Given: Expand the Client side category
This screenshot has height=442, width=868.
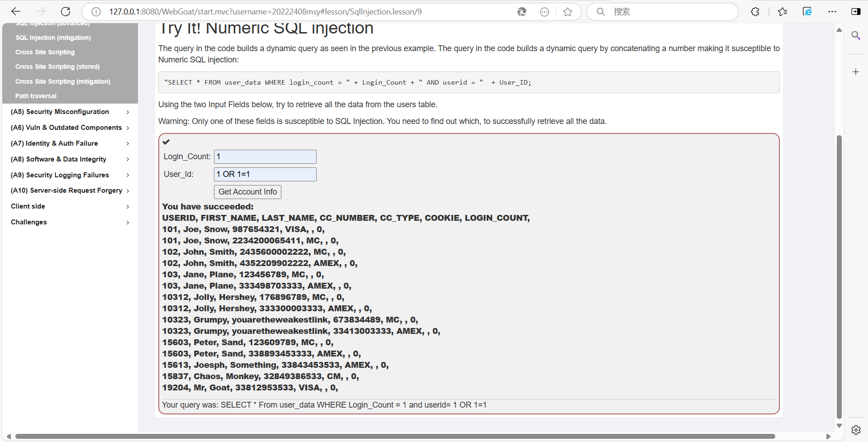Looking at the screenshot, I should pos(70,206).
